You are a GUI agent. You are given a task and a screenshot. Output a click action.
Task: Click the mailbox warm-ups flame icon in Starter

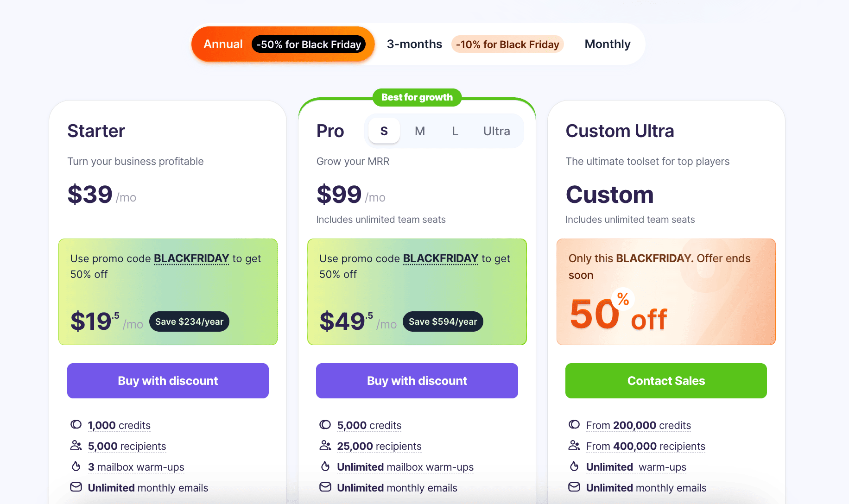76,466
